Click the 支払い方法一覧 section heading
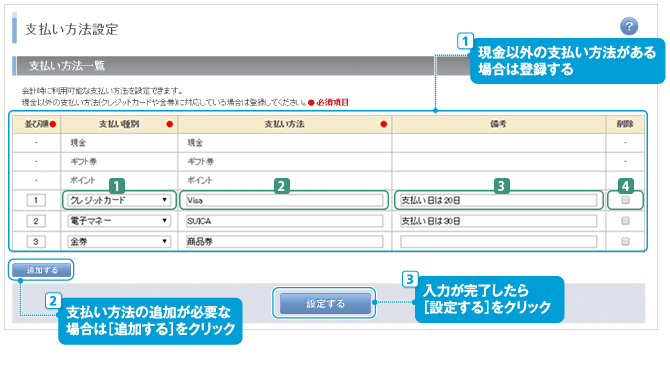This screenshot has width=670, height=365. [67, 65]
